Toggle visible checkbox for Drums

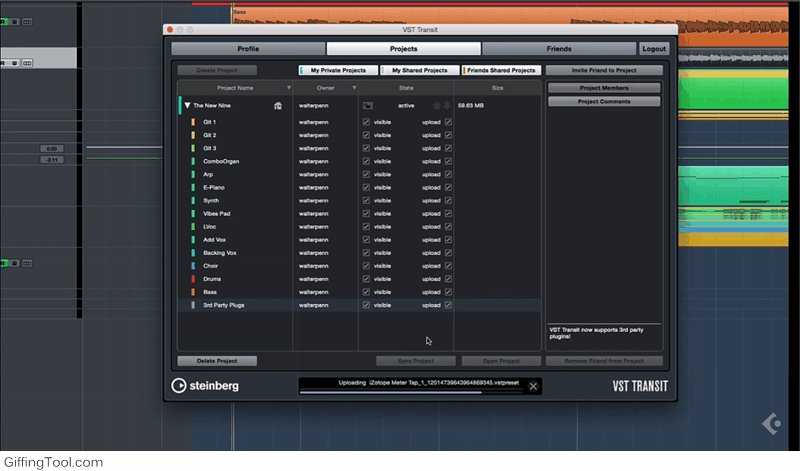pyautogui.click(x=366, y=279)
